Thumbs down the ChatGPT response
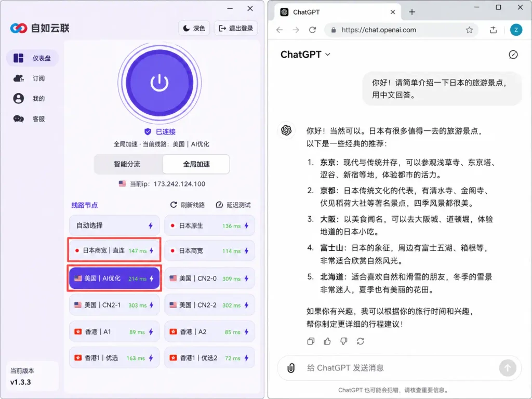Image resolution: width=532 pixels, height=399 pixels. pos(344,341)
